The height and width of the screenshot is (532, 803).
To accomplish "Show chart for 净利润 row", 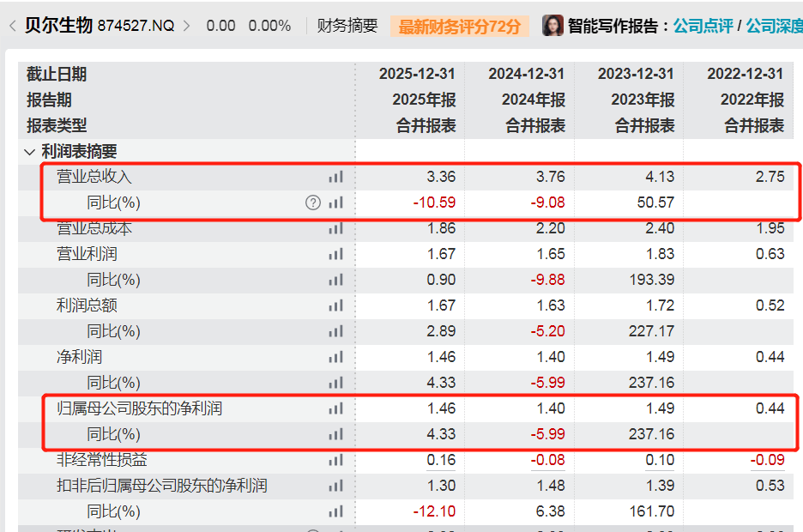I will coord(336,357).
